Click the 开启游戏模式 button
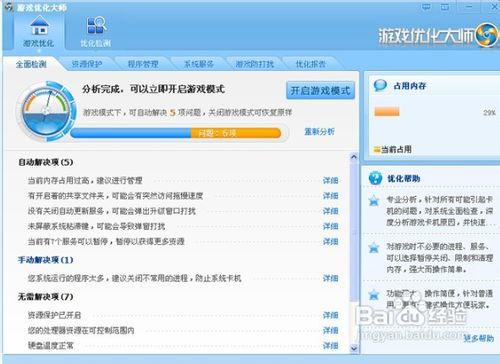The height and width of the screenshot is (364, 500). click(320, 90)
